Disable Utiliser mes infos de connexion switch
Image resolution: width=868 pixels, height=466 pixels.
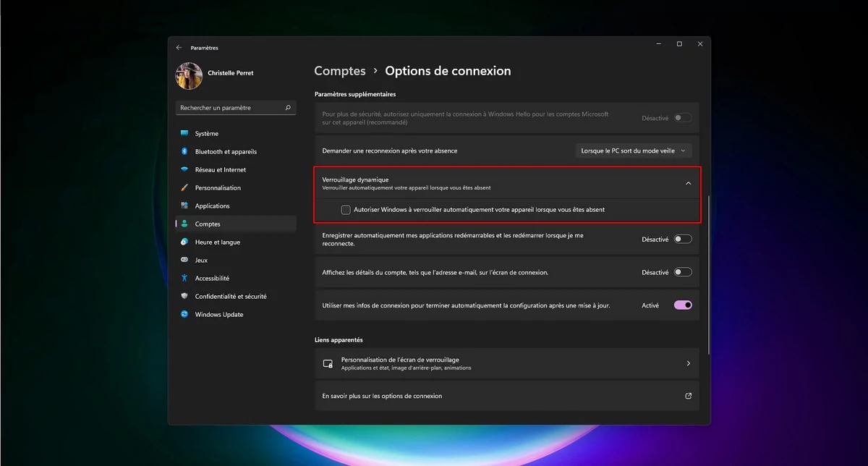point(683,305)
